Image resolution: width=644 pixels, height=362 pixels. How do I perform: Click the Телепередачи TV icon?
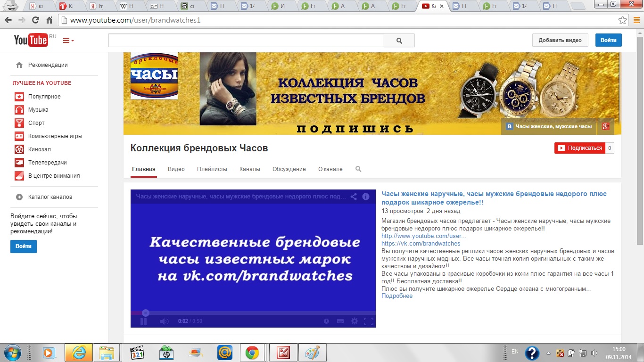pos(19,163)
